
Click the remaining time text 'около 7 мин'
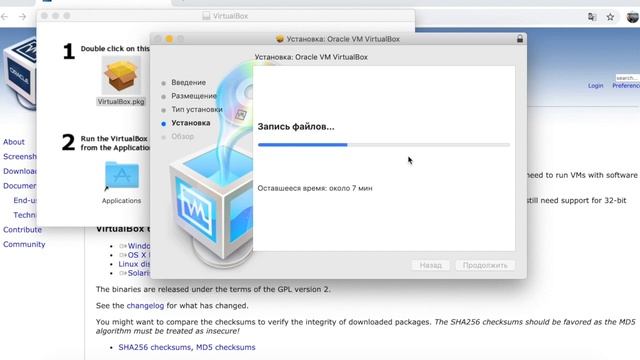click(351, 188)
